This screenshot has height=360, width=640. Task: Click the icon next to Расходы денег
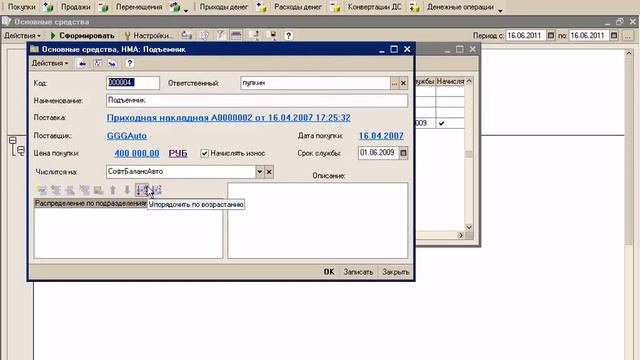(x=335, y=7)
